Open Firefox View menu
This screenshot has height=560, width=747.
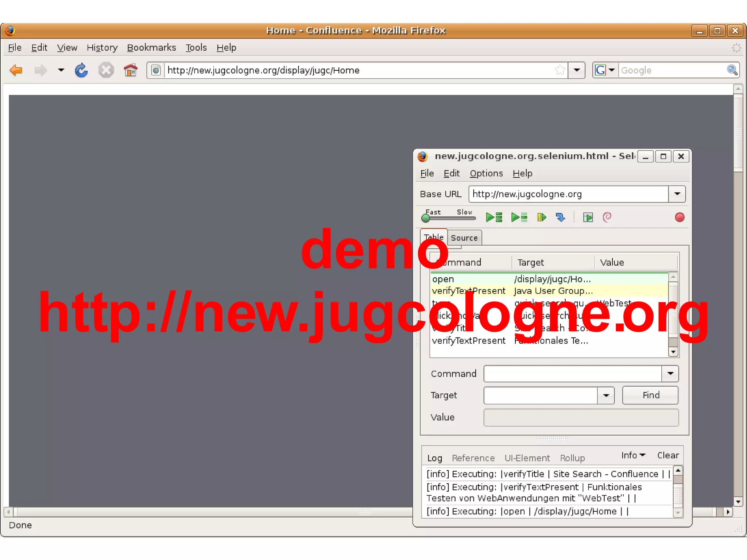[x=67, y=48]
